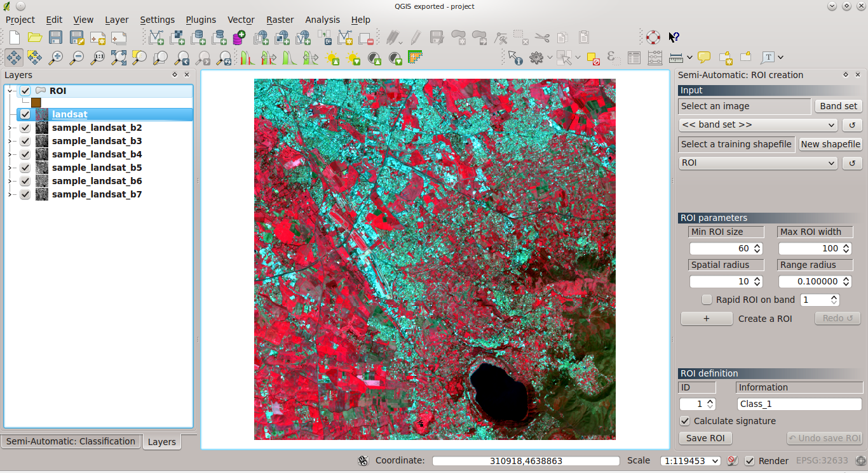Switch to Semi-Automatic: Classification tab

(x=71, y=441)
